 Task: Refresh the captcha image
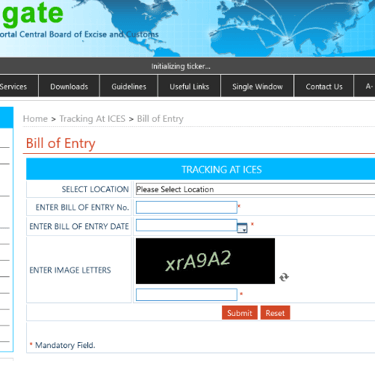click(284, 277)
